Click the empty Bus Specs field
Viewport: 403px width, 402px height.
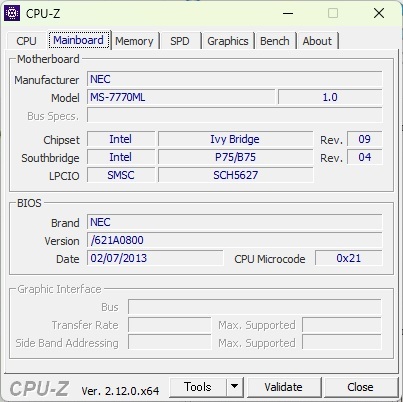point(235,115)
